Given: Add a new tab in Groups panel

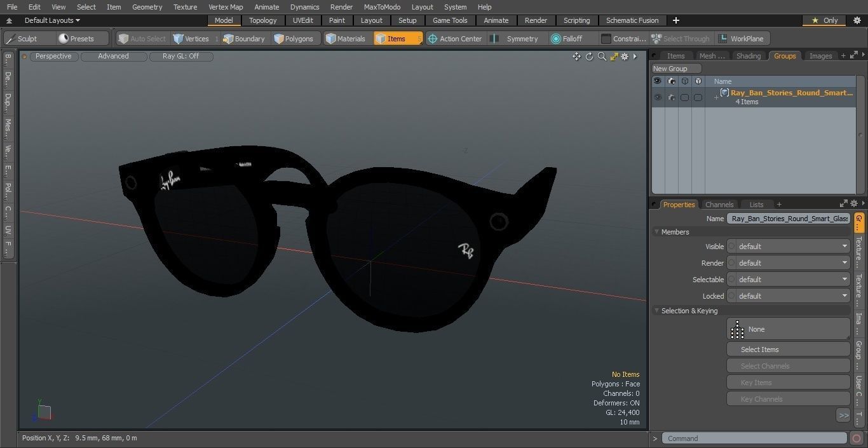Looking at the screenshot, I should click(x=843, y=56).
